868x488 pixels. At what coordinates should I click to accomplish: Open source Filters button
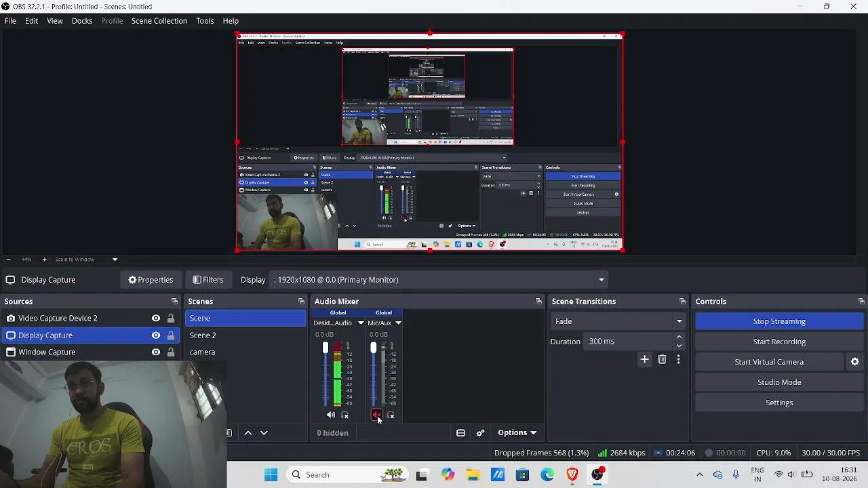point(208,280)
